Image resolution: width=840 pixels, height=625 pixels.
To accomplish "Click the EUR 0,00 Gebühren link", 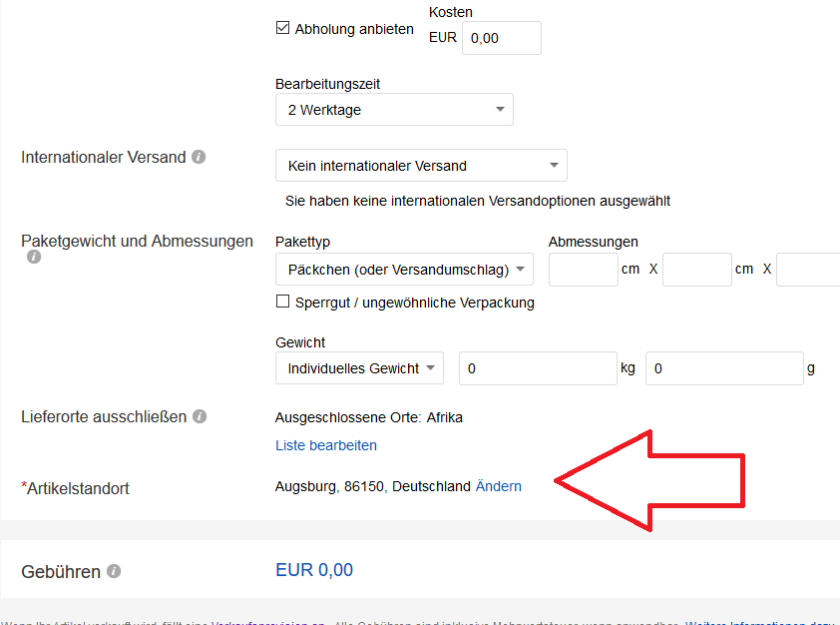I will tap(313, 569).
